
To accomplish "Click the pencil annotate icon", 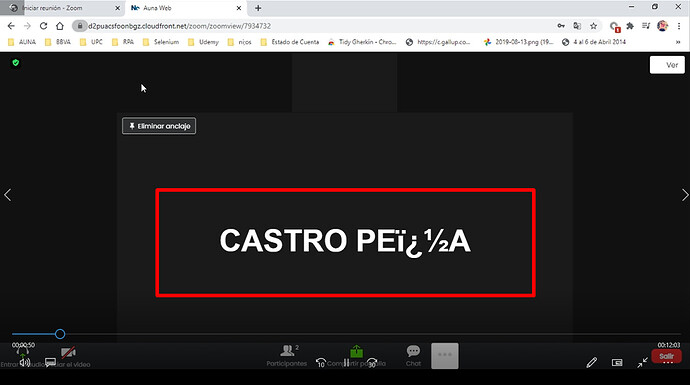I will (x=592, y=362).
